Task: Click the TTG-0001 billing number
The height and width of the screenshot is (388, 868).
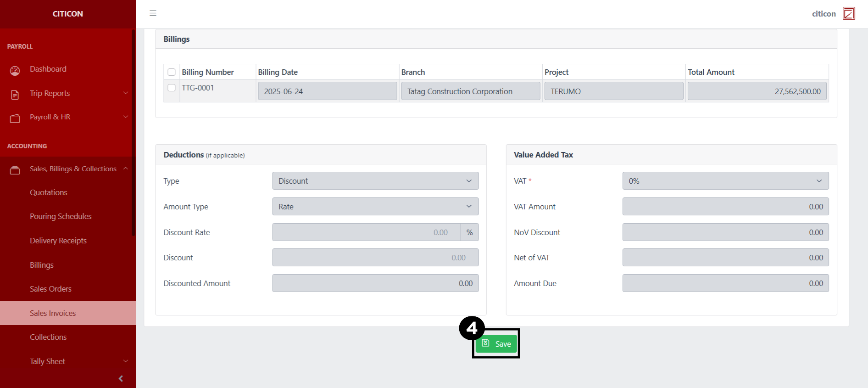Action: point(198,88)
